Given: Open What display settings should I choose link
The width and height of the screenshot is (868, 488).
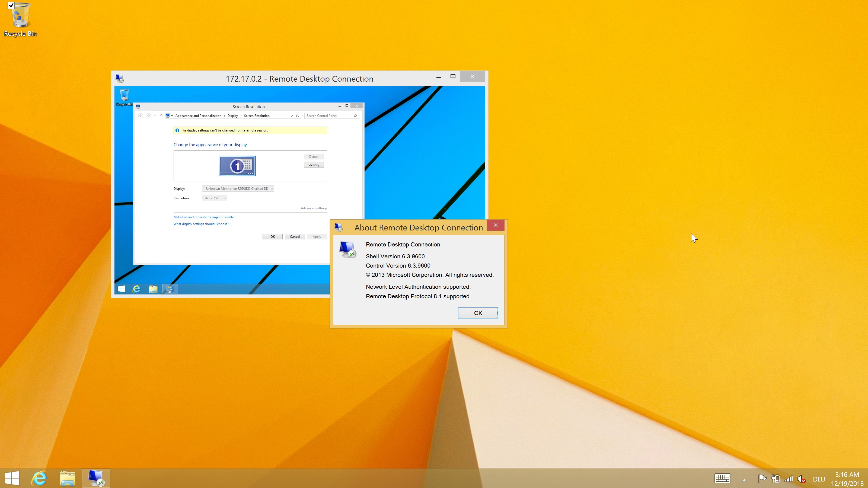Looking at the screenshot, I should coord(201,224).
